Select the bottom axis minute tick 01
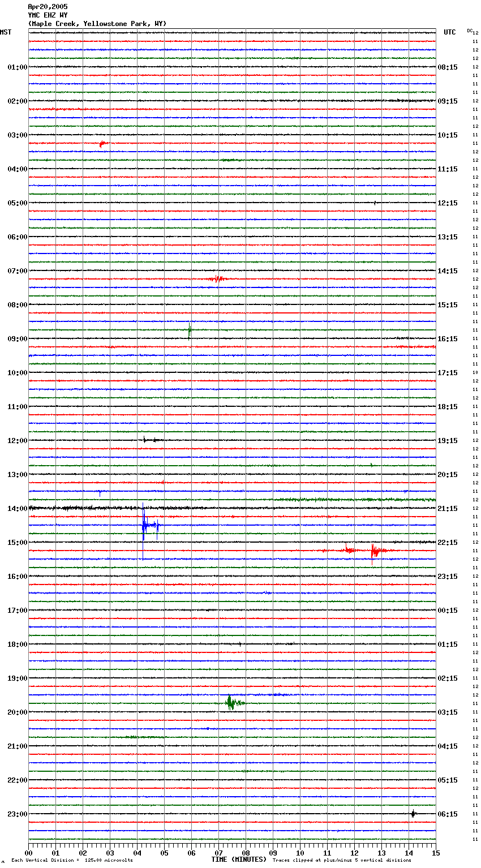The height and width of the screenshot is (868, 481). [x=55, y=853]
